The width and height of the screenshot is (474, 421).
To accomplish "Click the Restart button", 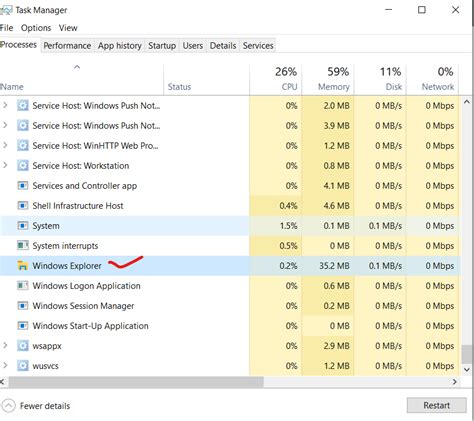I will click(436, 405).
